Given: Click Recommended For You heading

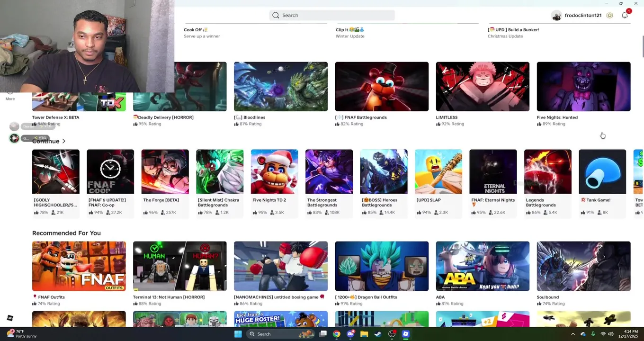Looking at the screenshot, I should 66,233.
